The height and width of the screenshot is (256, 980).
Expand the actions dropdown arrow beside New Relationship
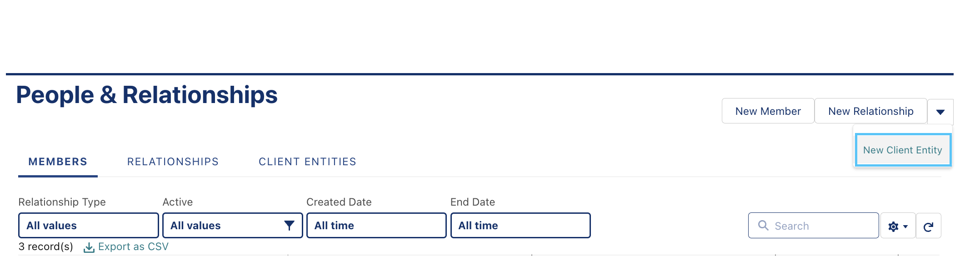940,112
